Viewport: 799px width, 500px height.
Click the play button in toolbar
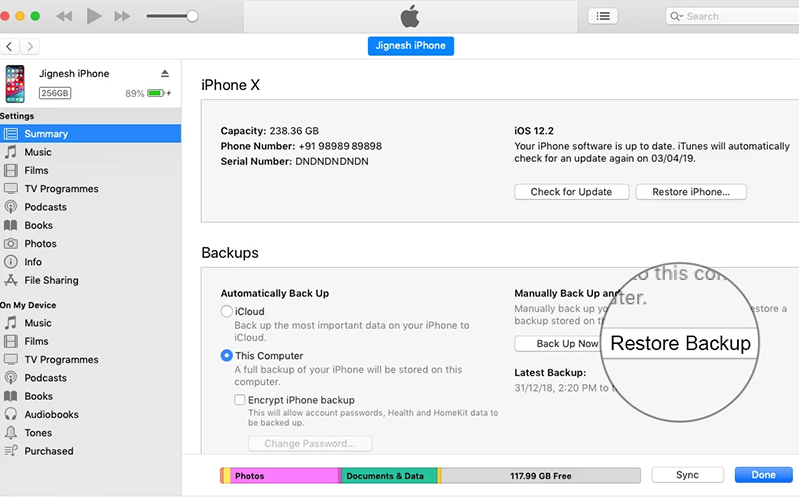click(x=93, y=16)
